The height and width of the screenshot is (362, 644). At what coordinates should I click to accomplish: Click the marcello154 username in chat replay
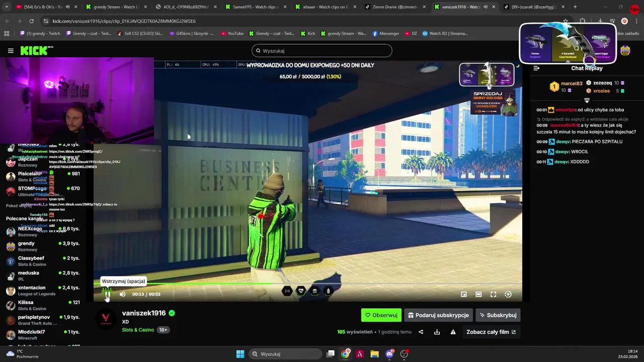tap(565, 125)
